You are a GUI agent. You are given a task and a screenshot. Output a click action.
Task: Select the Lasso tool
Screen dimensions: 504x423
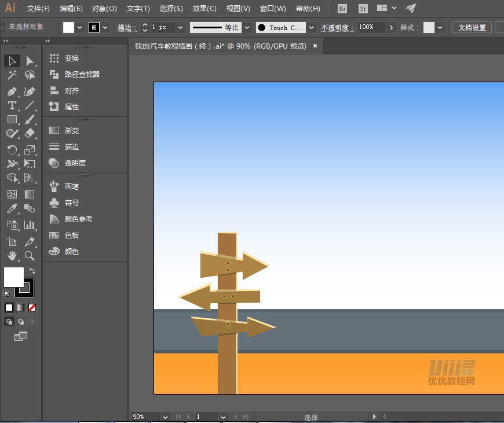click(x=30, y=75)
